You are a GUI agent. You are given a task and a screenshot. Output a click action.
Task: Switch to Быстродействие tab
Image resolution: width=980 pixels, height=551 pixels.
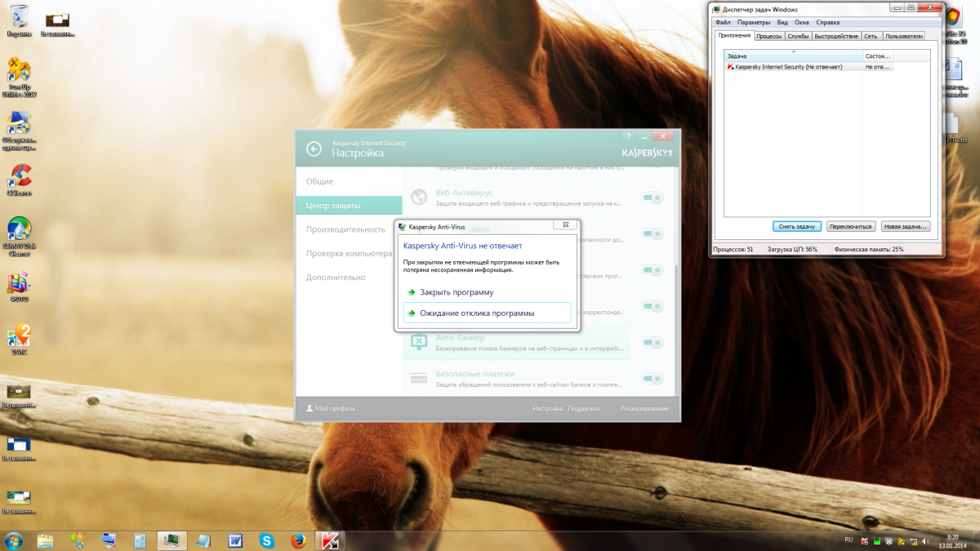(836, 36)
